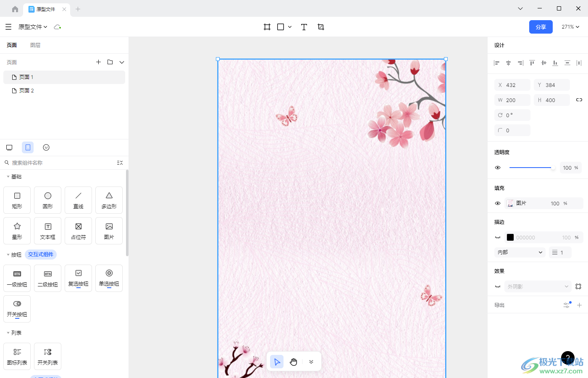Align selection to top edge
The image size is (588, 378).
(x=532, y=63)
